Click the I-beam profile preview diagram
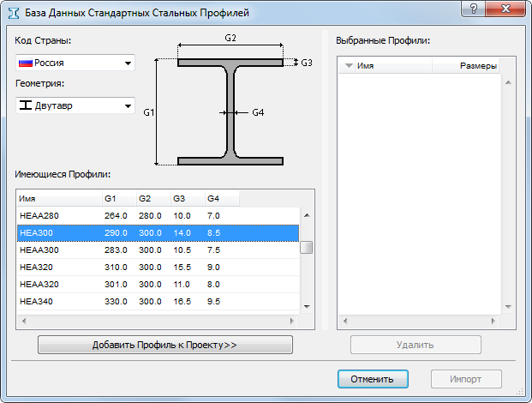Image resolution: width=532 pixels, height=403 pixels. click(x=230, y=112)
